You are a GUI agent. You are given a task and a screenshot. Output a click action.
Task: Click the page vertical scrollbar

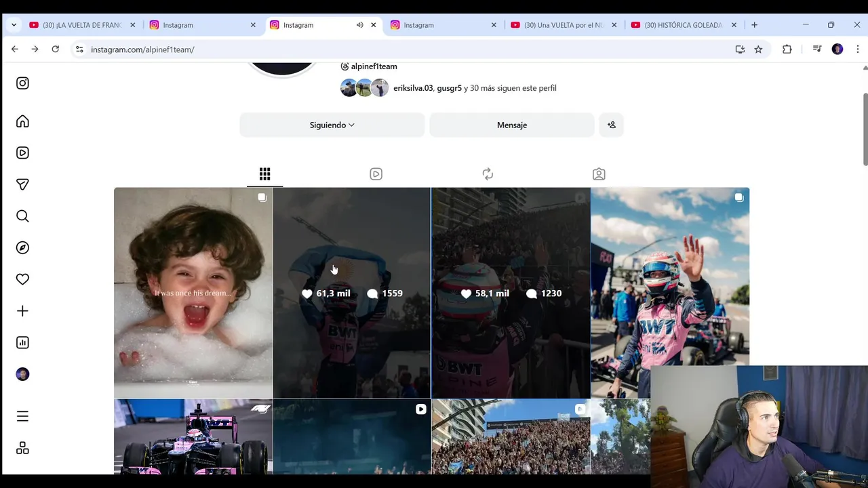point(865,129)
